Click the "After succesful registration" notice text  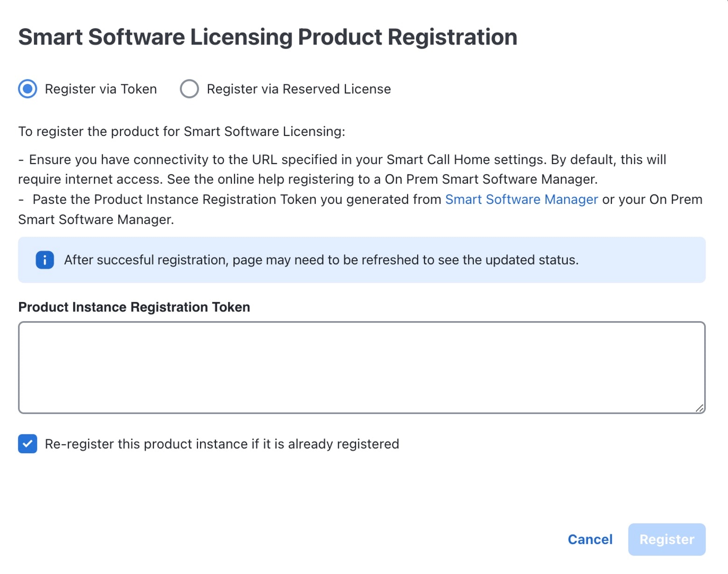pyautogui.click(x=321, y=260)
